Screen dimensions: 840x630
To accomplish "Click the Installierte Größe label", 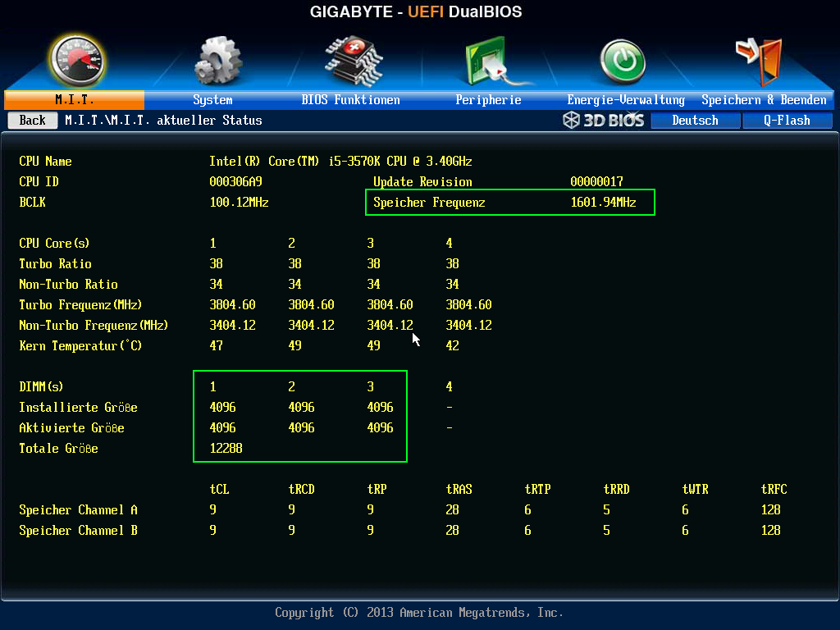I will (x=78, y=407).
